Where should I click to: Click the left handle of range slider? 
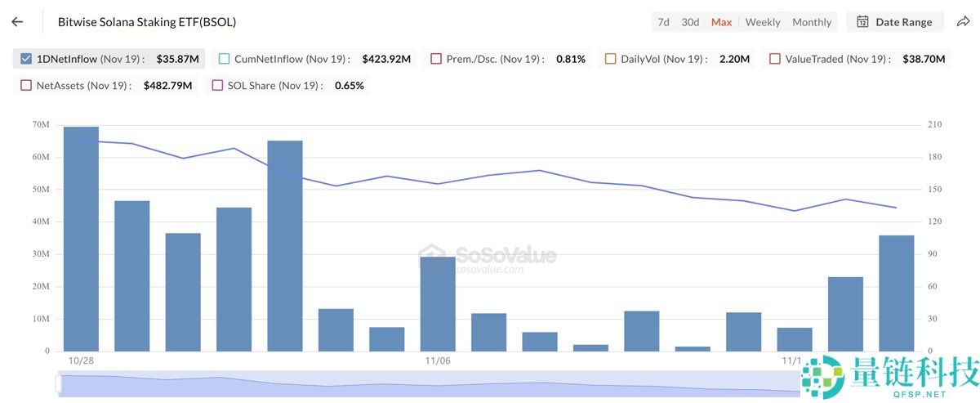point(58,384)
